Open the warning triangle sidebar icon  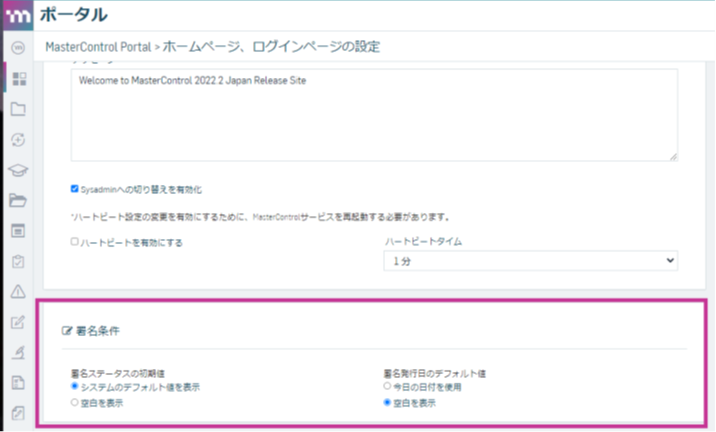tap(18, 291)
